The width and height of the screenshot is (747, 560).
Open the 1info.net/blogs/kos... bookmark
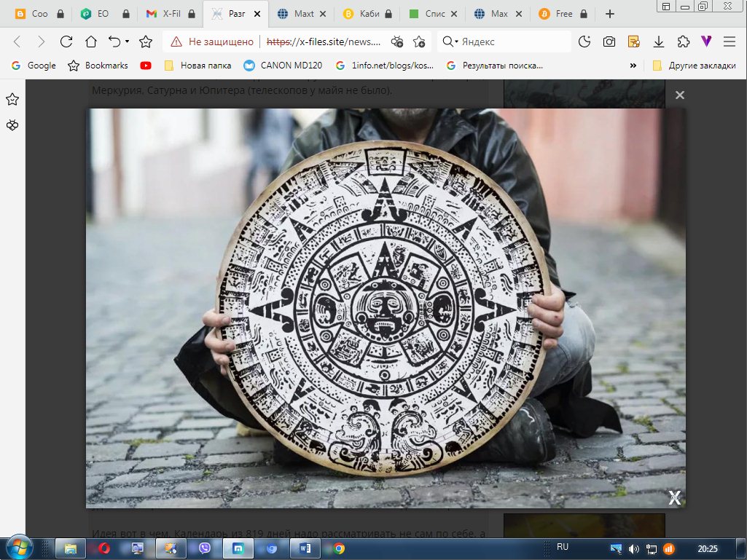385,66
